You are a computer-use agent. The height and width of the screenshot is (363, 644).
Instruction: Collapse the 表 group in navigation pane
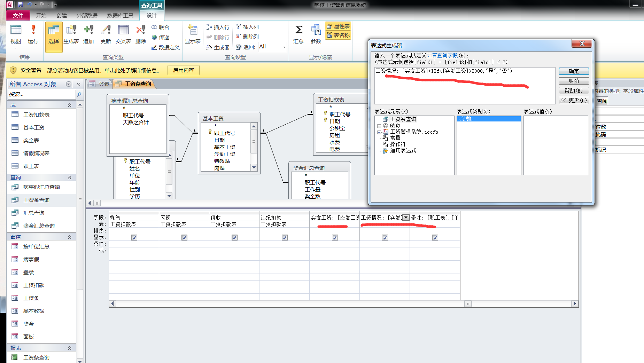[70, 105]
